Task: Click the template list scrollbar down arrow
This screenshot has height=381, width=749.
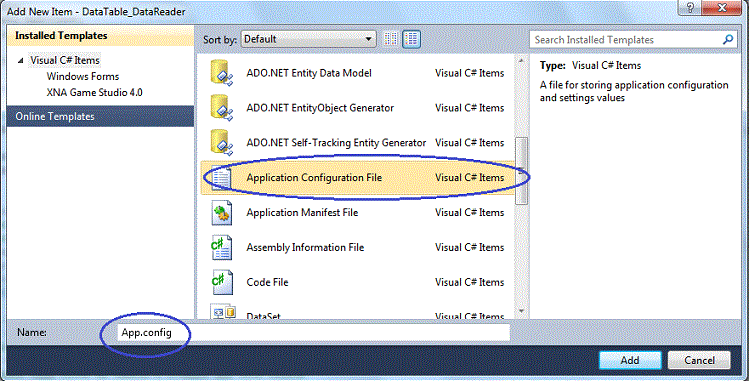Action: (x=521, y=311)
